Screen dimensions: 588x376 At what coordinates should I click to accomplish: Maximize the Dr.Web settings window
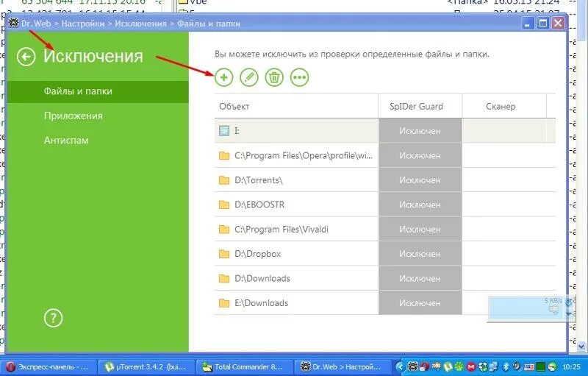tap(542, 24)
